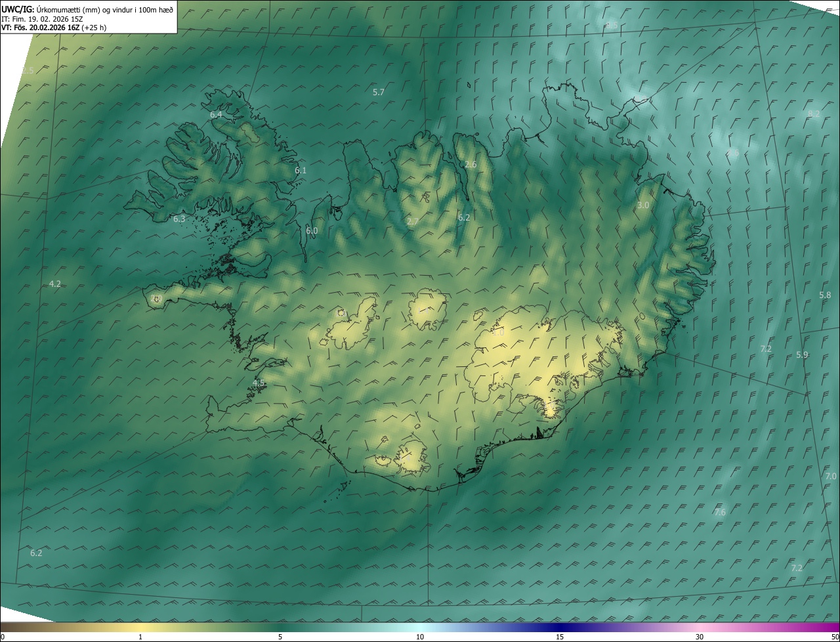The height and width of the screenshot is (642, 840).
Task: Click the 6.0 value label on the map
Action: coord(312,231)
